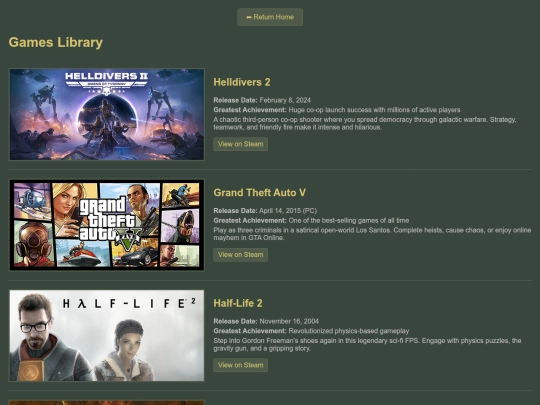Select the Grand Theft Auto V cover art
Screen dimensions: 540x405
point(107,225)
